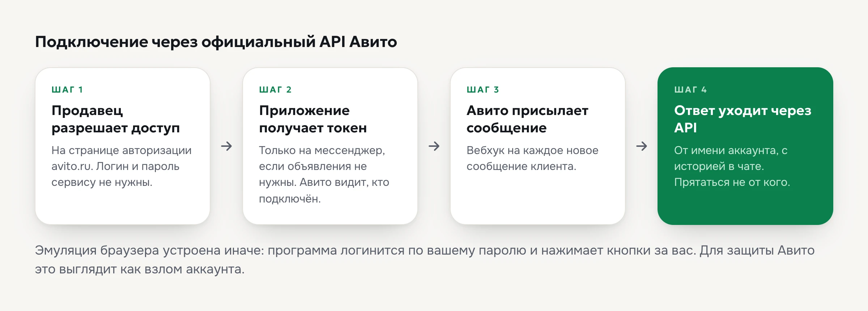The height and width of the screenshot is (311, 868).
Task: Click the 'Ответ уходит через API' title
Action: click(743, 119)
